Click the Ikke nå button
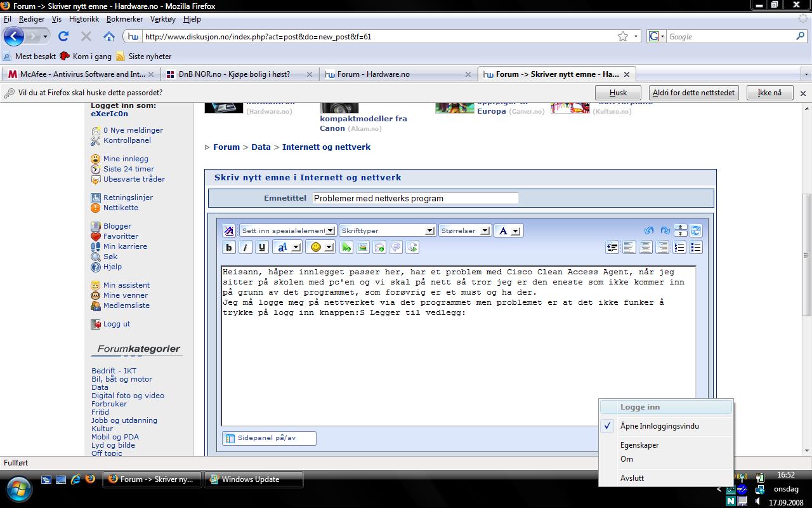The image size is (812, 508). pos(769,93)
